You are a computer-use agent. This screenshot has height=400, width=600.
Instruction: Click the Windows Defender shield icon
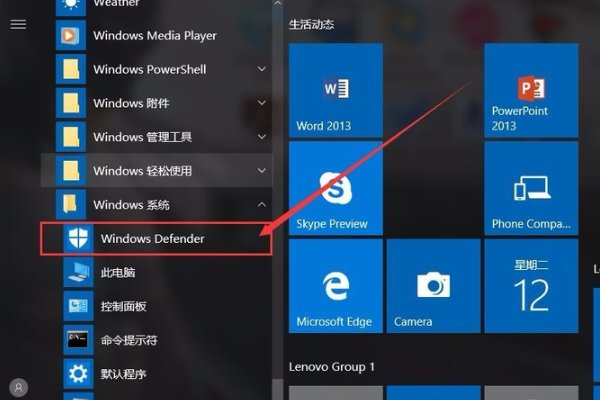(x=78, y=238)
